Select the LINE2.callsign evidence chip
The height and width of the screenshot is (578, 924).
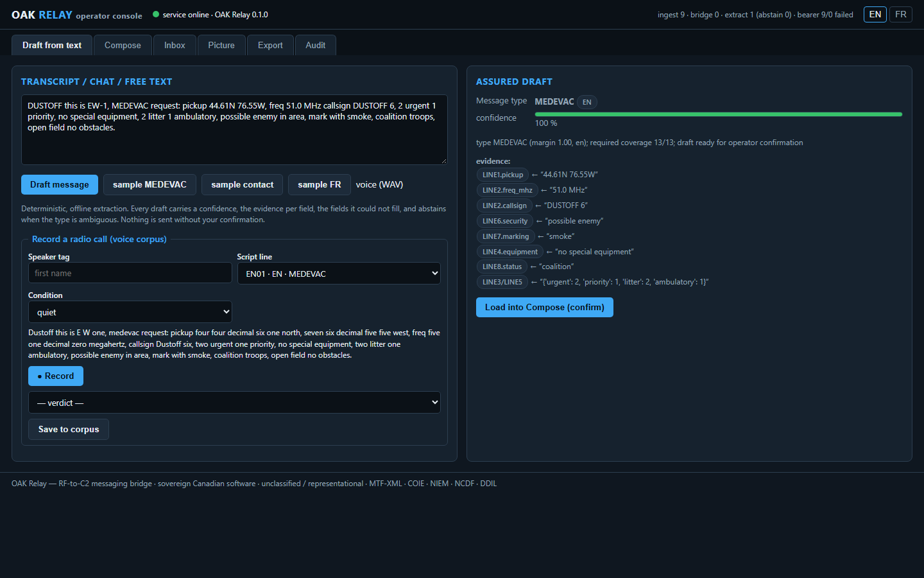(504, 206)
